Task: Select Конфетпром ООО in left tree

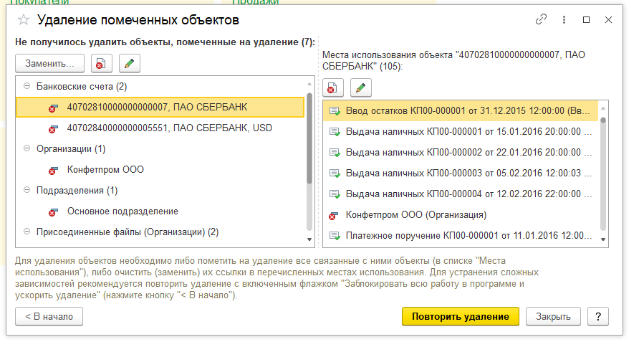Action: coord(160,170)
